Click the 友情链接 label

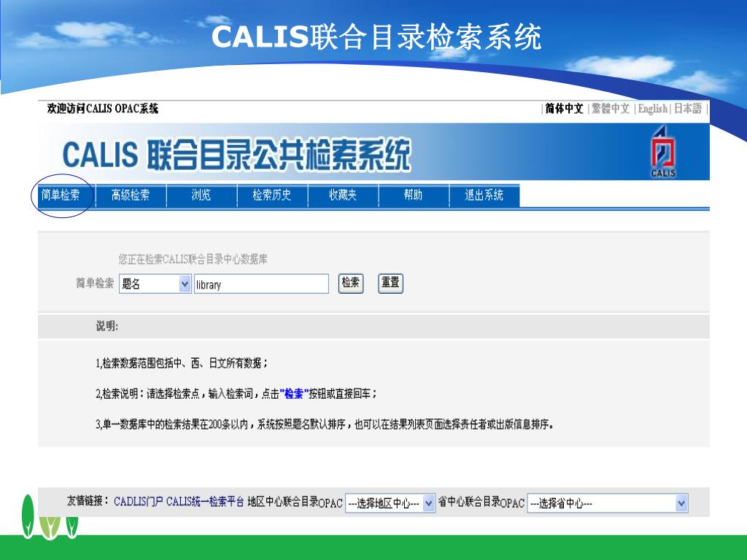point(88,502)
